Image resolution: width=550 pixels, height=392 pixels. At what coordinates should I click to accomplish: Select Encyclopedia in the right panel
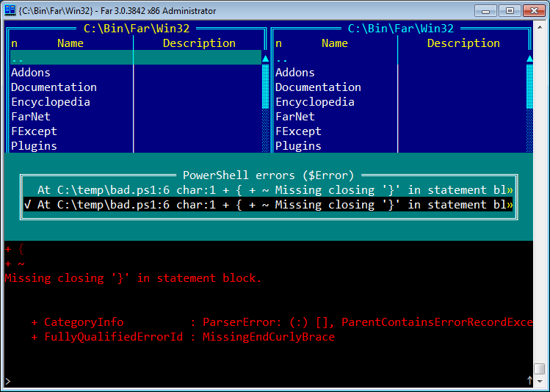pyautogui.click(x=314, y=102)
